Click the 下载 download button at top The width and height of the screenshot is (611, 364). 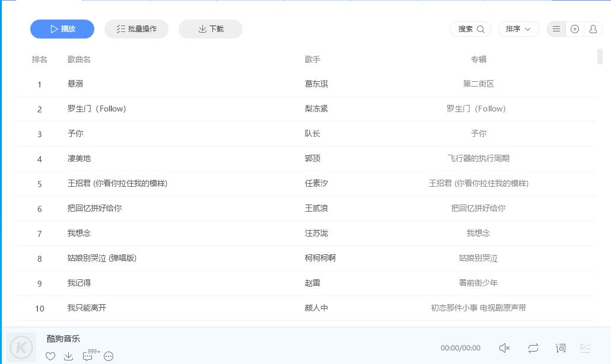tap(211, 29)
